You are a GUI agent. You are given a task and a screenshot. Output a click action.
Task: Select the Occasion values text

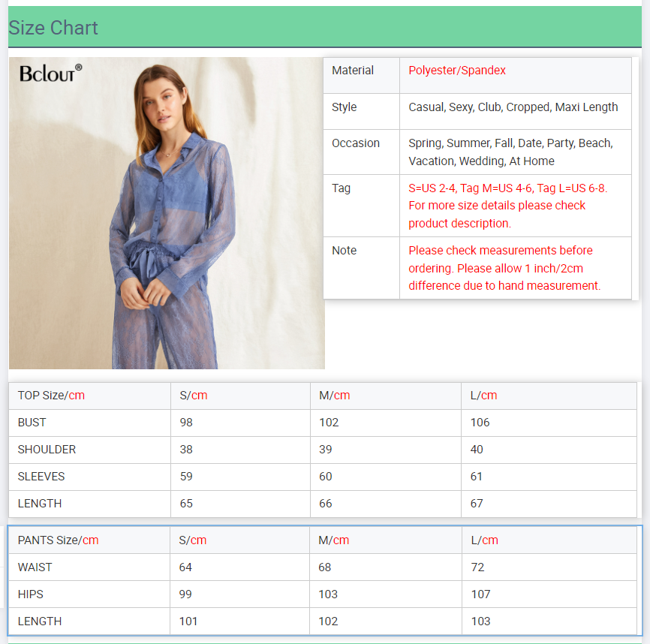[x=510, y=152]
